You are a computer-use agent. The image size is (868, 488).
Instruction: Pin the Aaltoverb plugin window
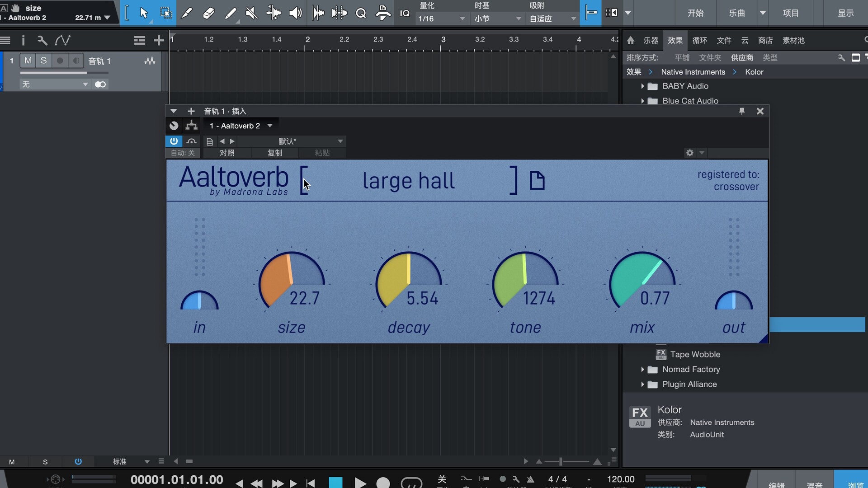point(741,111)
